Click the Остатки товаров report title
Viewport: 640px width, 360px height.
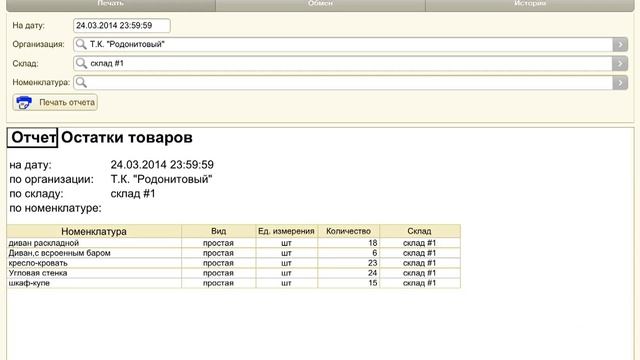(x=127, y=138)
